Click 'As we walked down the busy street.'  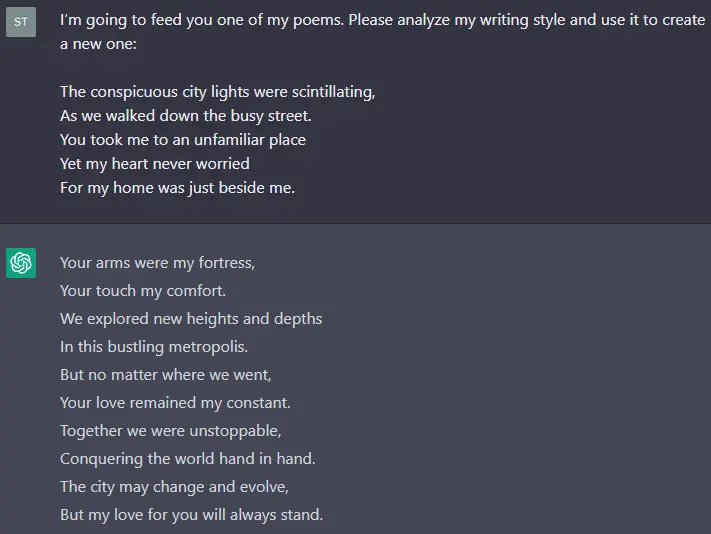185,116
